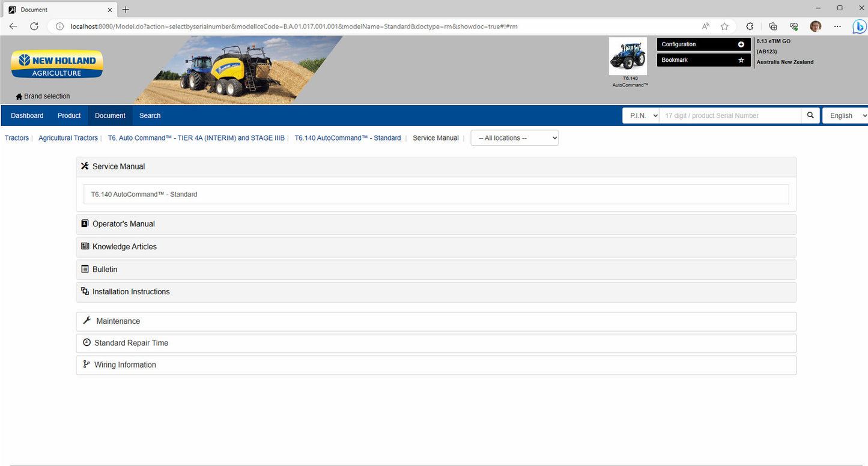Click the Bookmark button
868x466 pixels.
point(704,60)
